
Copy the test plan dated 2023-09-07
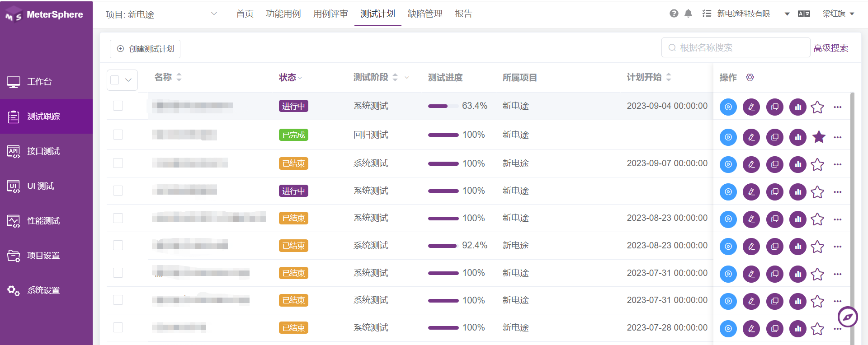pos(774,164)
